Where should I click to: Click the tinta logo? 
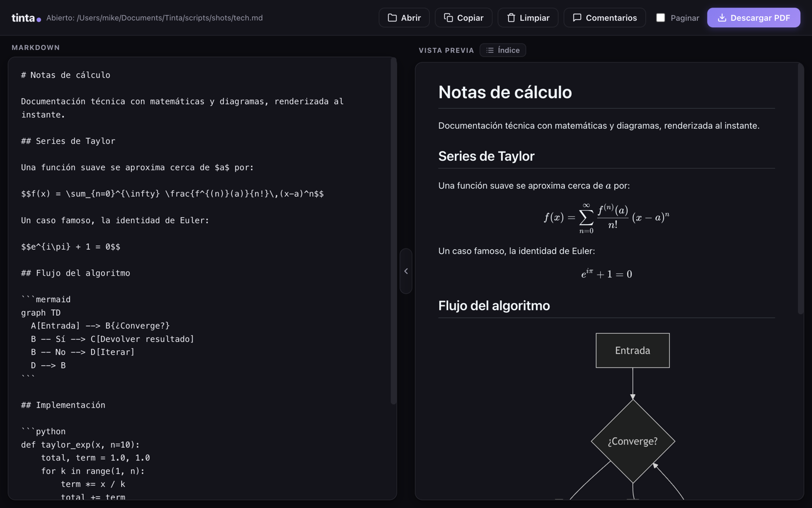[x=26, y=18]
